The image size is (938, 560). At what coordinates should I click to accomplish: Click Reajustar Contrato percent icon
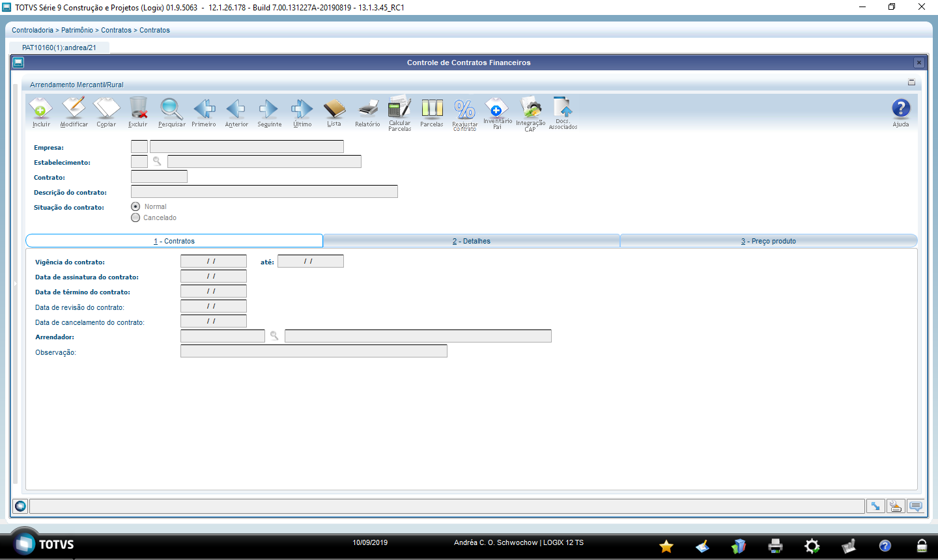pos(464,114)
